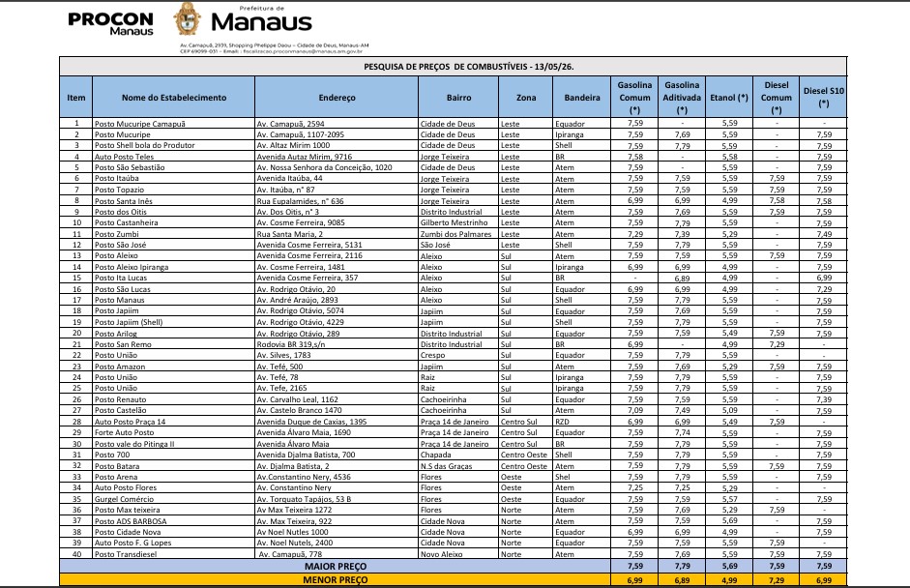The height and width of the screenshot is (588, 910).
Task: Select the Gasolina Comum column header
Action: 634,98
